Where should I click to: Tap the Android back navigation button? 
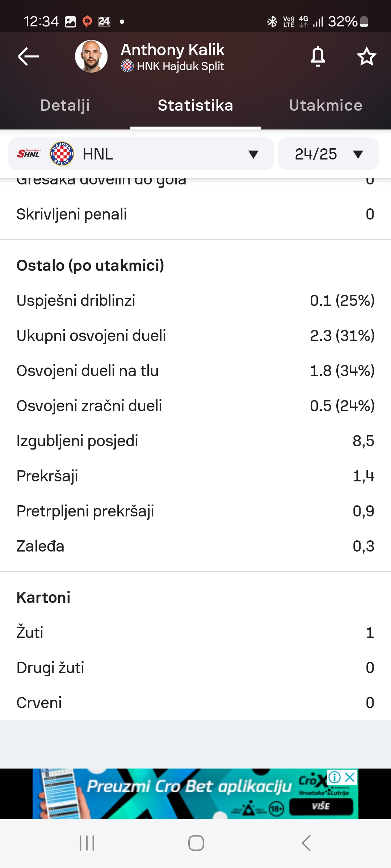coord(306,843)
